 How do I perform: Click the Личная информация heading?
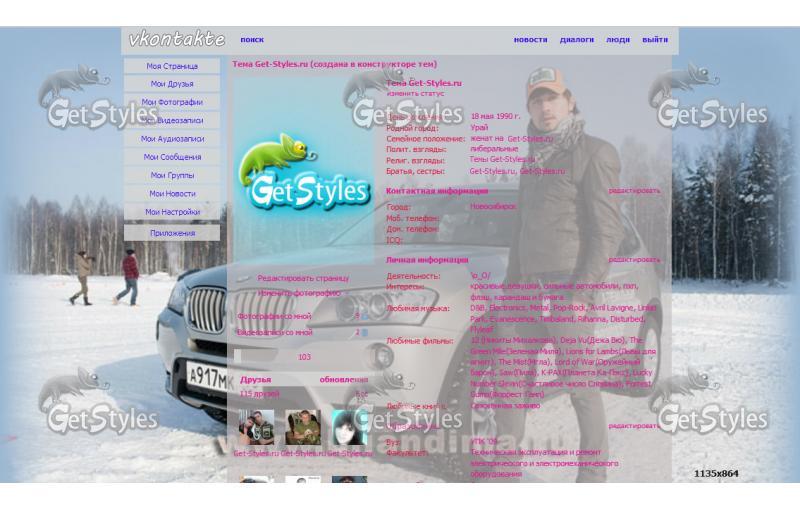coord(427,260)
